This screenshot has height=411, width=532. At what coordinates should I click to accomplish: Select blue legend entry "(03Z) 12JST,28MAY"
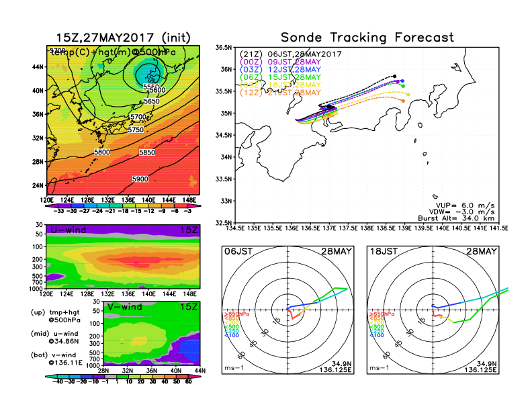pos(280,70)
